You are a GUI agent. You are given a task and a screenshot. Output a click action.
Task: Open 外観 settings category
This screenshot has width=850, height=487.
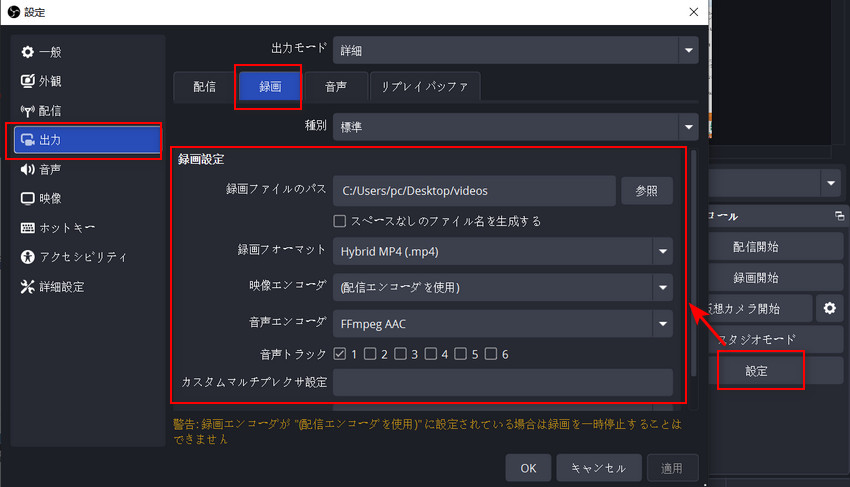(x=87, y=81)
